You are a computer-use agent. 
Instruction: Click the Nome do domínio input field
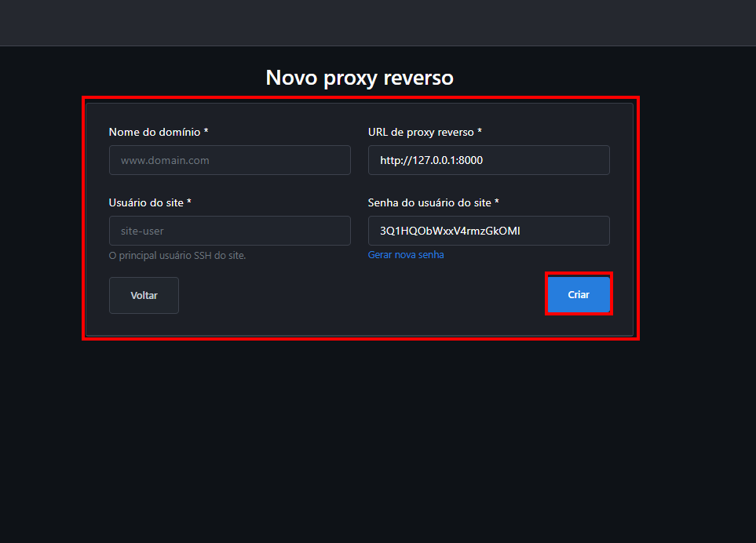(x=229, y=160)
